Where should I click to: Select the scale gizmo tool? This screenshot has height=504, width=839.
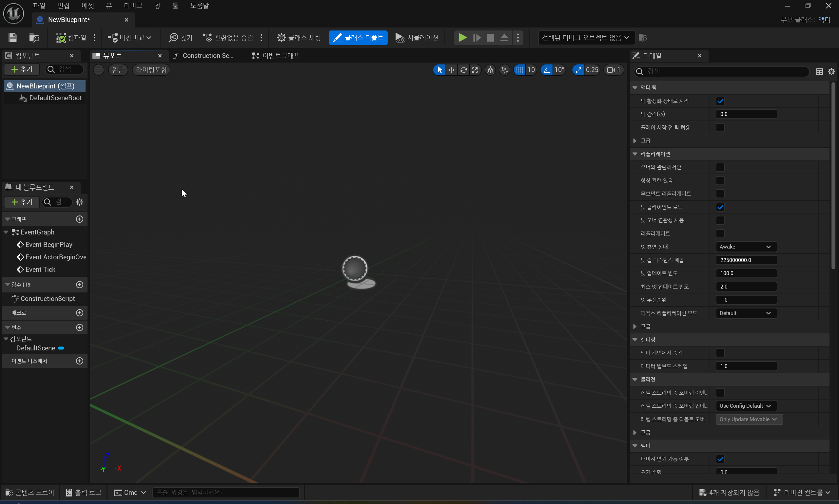(x=475, y=70)
